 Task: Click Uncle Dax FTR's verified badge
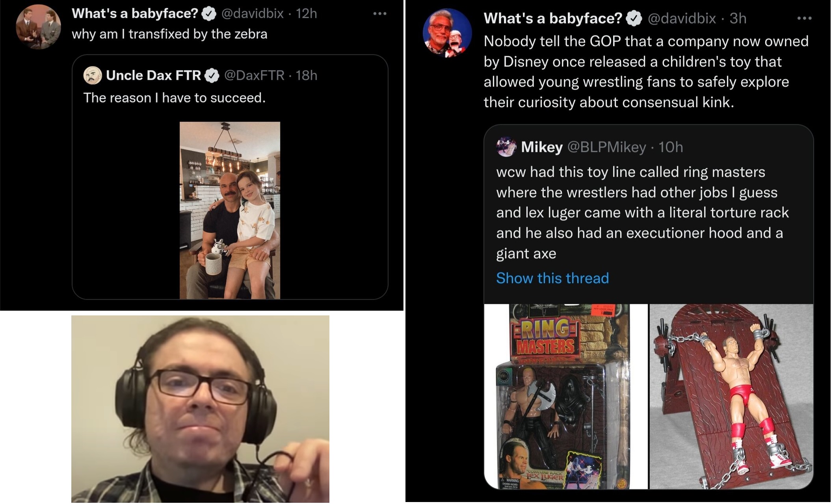(x=212, y=75)
